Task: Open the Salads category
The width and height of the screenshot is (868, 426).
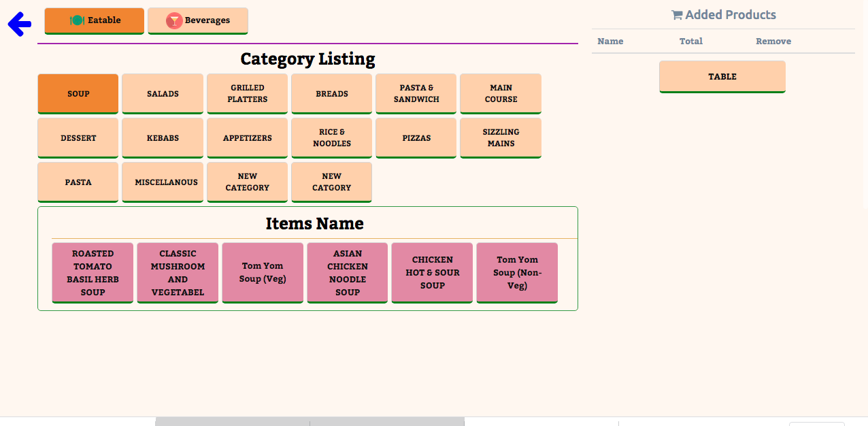Action: click(163, 94)
